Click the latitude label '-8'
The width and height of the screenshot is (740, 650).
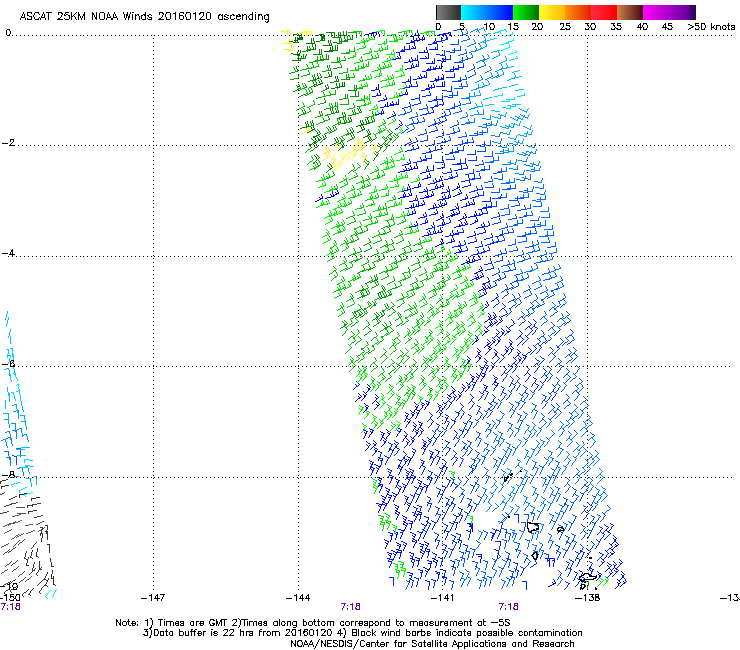(x=8, y=474)
